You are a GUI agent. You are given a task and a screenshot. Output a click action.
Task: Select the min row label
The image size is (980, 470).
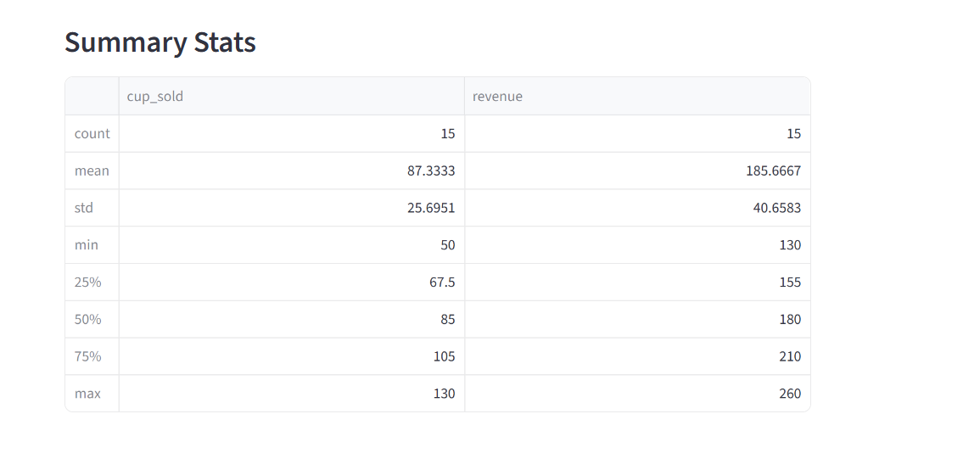[x=92, y=245]
